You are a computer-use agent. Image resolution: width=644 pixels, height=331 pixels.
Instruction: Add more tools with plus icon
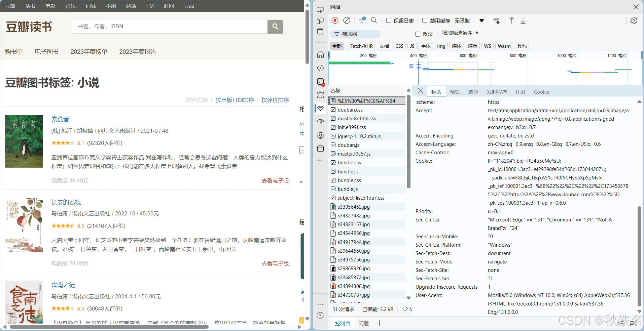coord(319,161)
